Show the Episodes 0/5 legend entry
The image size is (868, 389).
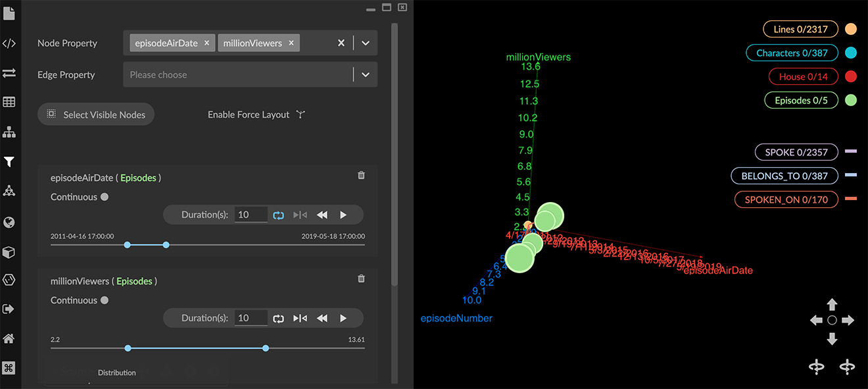click(801, 100)
